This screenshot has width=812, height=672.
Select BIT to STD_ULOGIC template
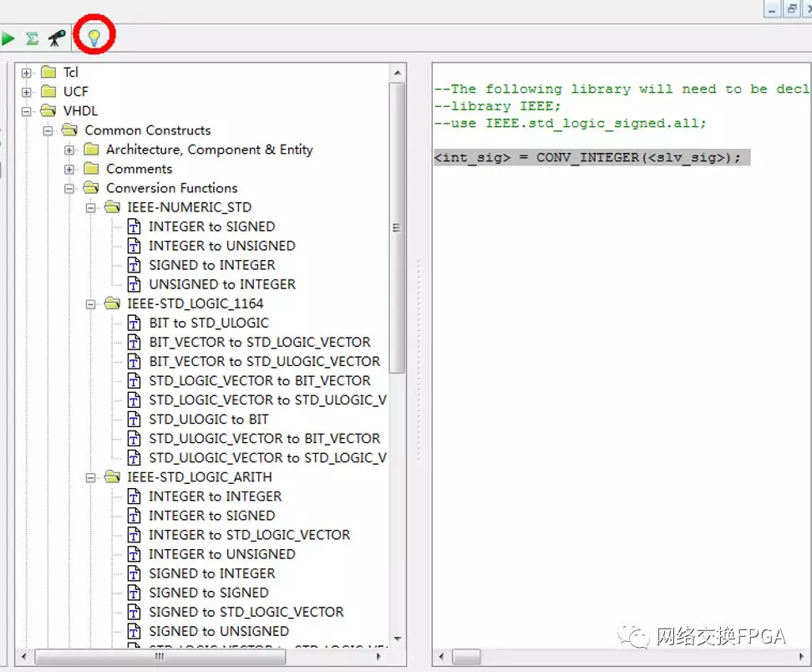[x=209, y=323]
